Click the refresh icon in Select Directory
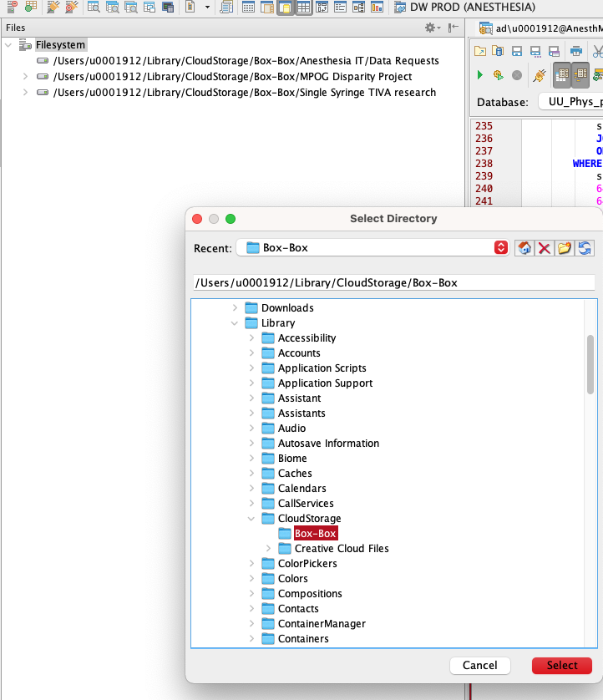 click(585, 248)
